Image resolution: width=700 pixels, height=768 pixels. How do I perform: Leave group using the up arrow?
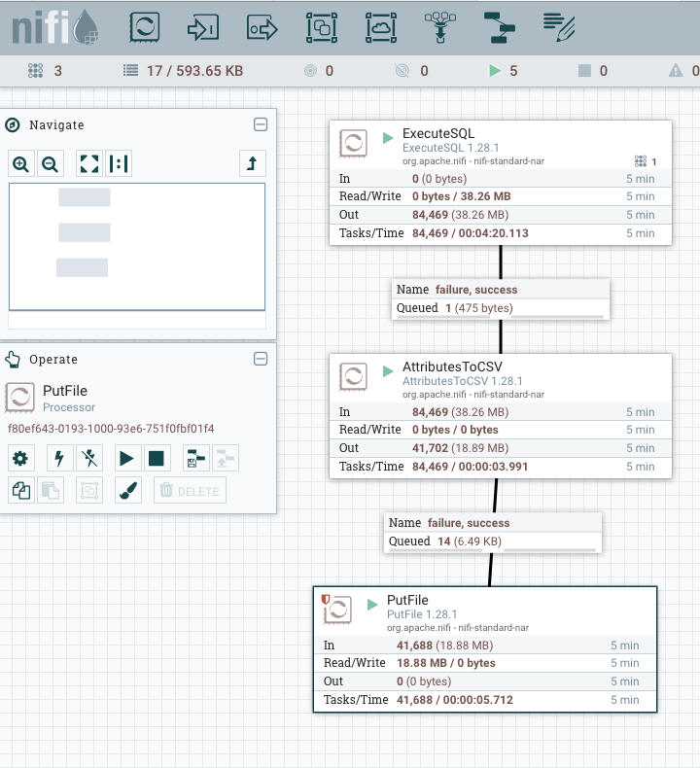[252, 163]
